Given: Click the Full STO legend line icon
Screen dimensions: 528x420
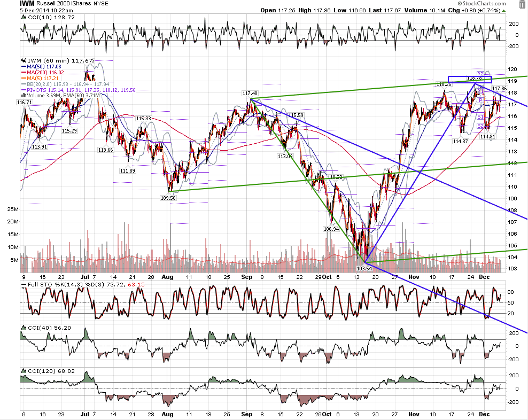Looking at the screenshot, I should (24, 285).
